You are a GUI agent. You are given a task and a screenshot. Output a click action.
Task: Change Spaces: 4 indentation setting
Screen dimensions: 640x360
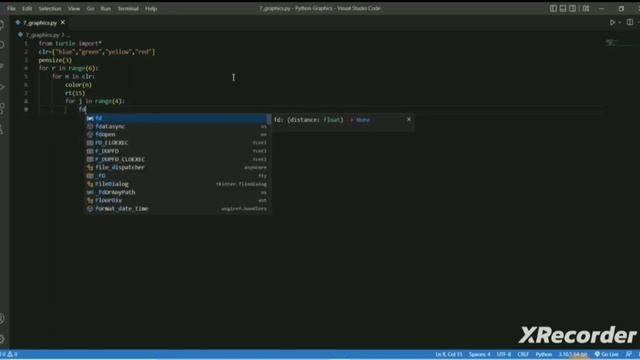pos(480,354)
